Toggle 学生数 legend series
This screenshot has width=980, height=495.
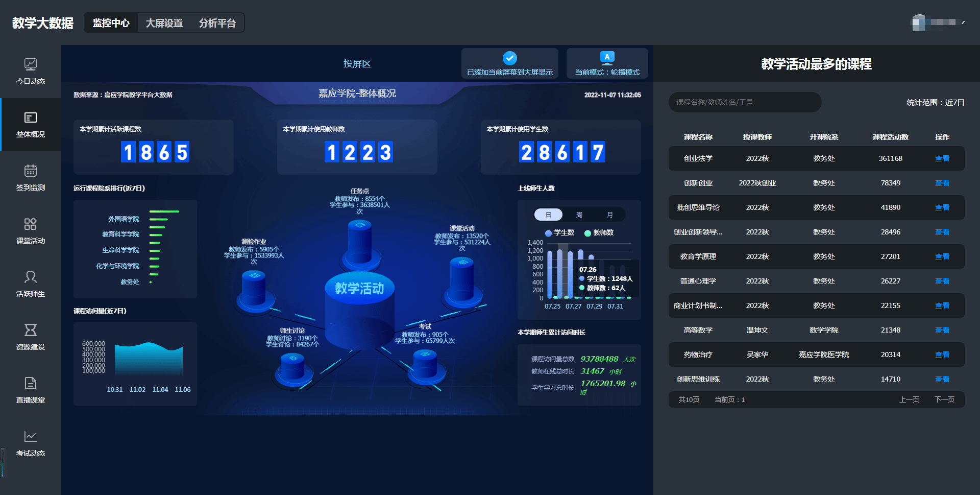point(560,233)
